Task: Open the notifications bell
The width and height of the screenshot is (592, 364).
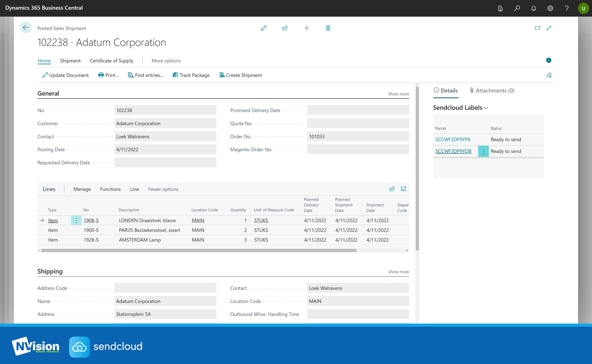Action: 534,8
